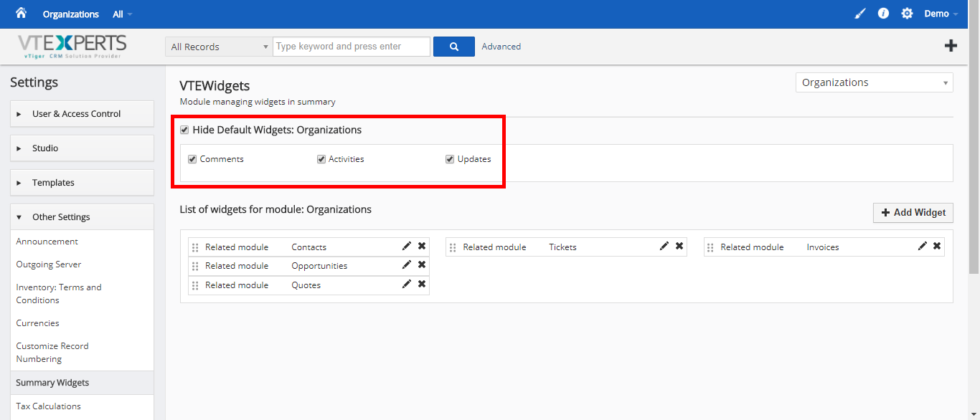
Task: Open Currencies settings
Action: point(37,323)
